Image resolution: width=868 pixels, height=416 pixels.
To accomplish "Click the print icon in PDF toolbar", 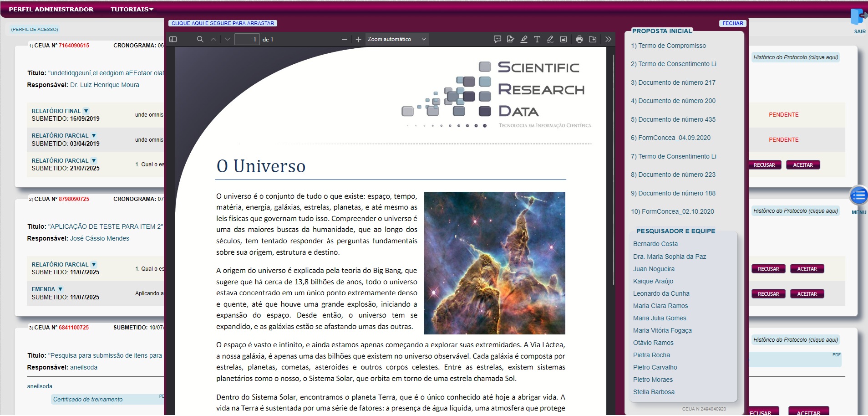I will tap(579, 40).
